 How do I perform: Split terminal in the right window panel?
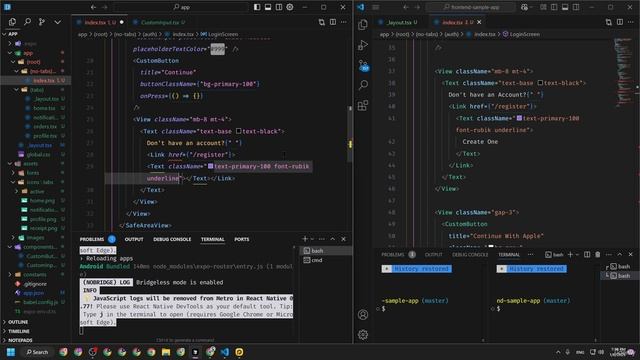(x=587, y=254)
